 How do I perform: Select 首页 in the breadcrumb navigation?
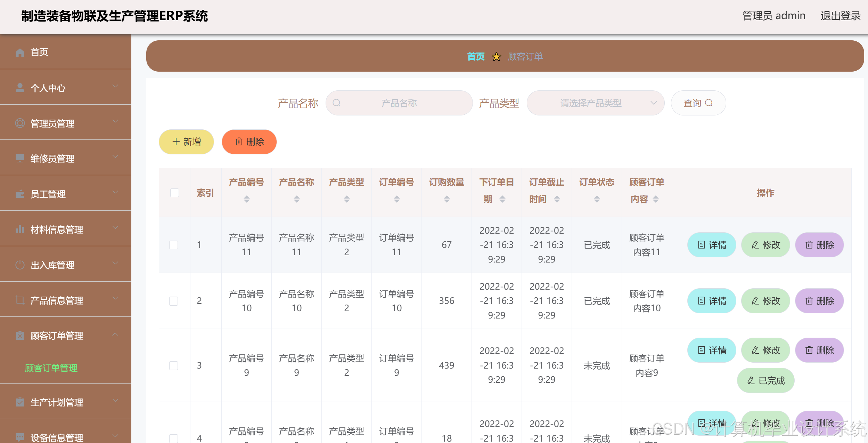tap(476, 56)
